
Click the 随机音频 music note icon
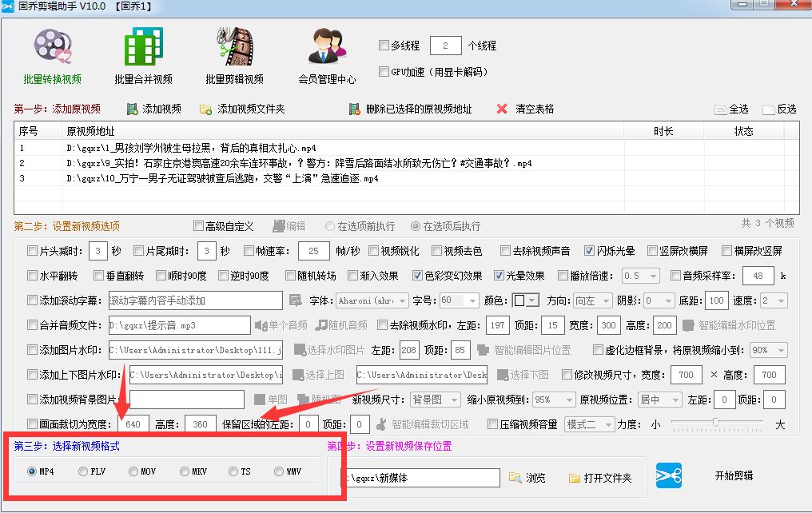[x=321, y=325]
